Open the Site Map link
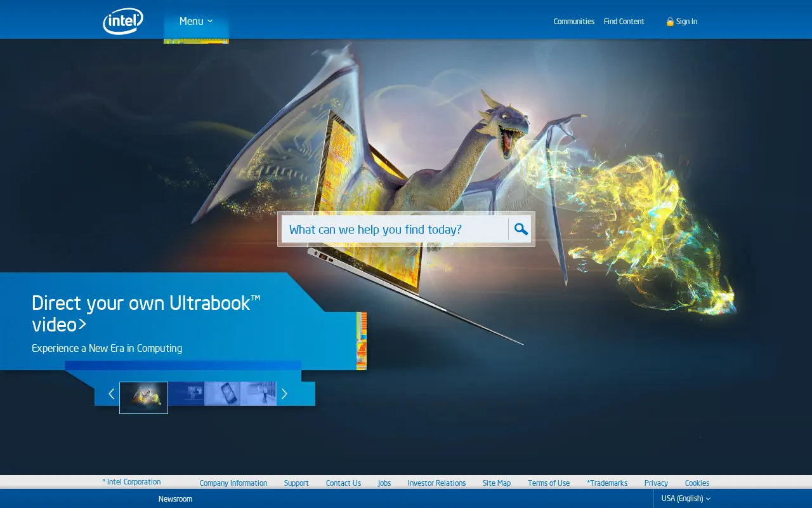 497,483
